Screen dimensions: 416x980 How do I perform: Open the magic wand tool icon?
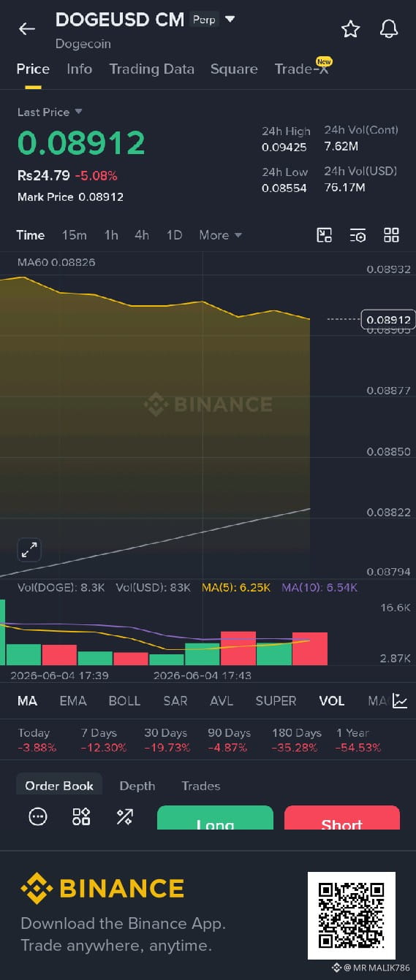(124, 816)
